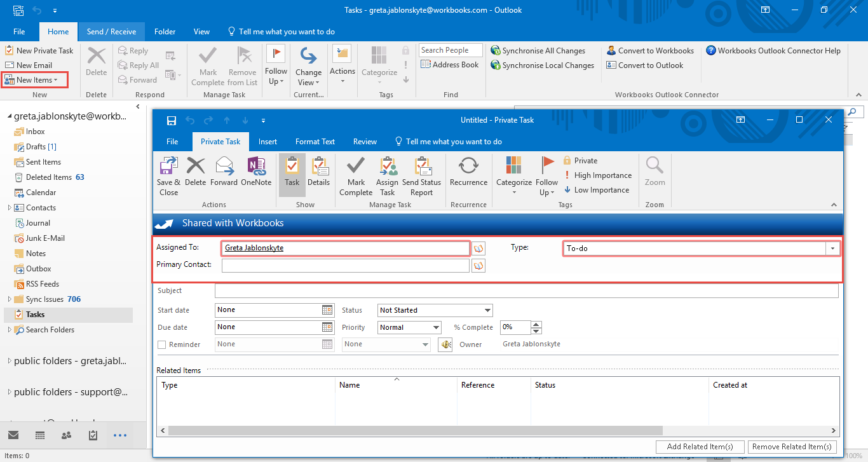The height and width of the screenshot is (462, 868).
Task: Open the Priority Normal dropdown
Action: click(436, 327)
